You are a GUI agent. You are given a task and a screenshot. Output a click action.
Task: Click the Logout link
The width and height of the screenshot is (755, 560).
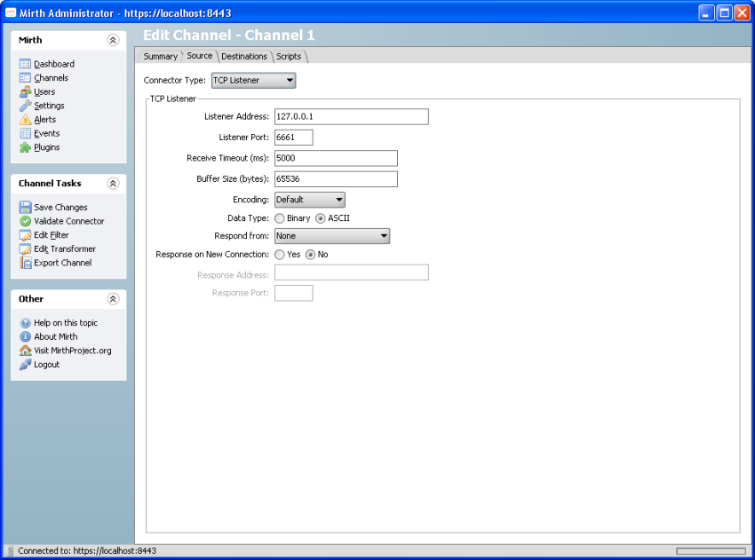click(47, 365)
